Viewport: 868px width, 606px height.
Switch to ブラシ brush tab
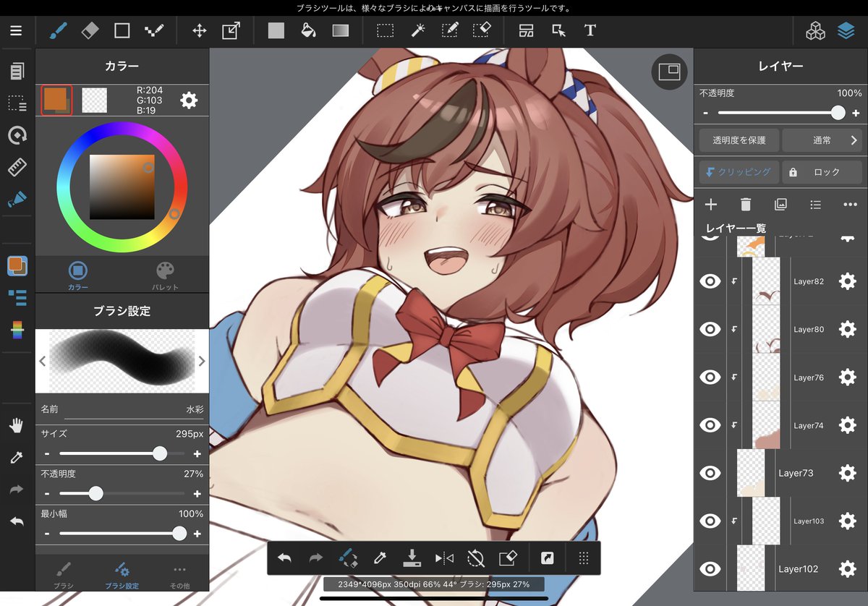click(x=64, y=575)
